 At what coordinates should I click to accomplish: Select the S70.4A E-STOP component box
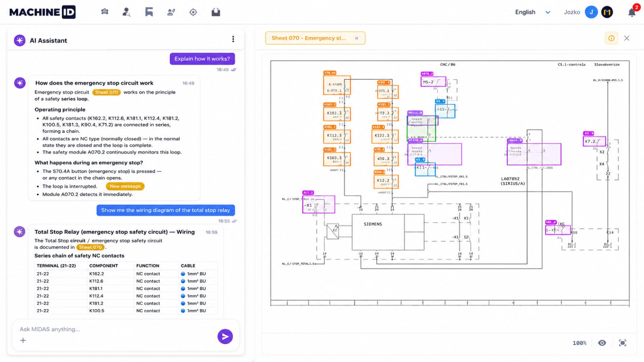pos(337,85)
